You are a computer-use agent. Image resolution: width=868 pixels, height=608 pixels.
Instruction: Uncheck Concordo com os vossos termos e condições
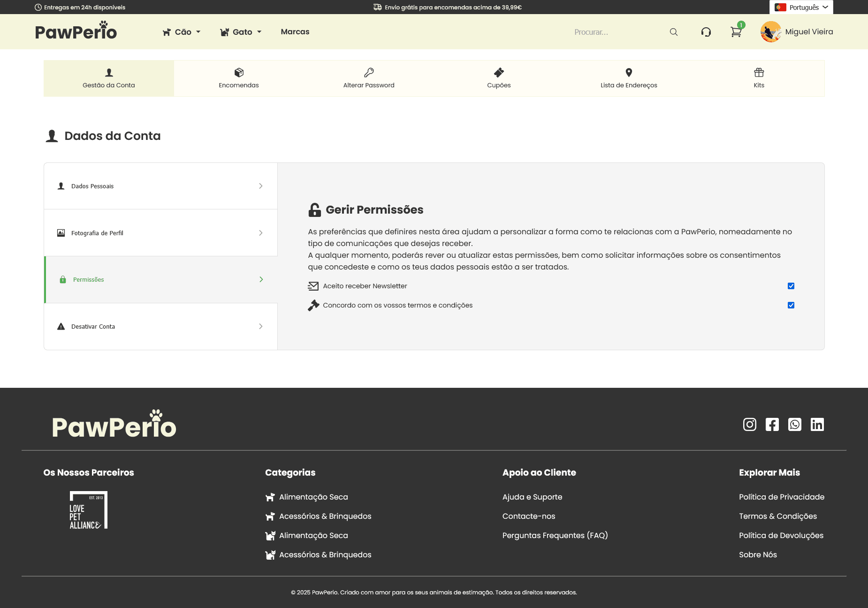791,305
